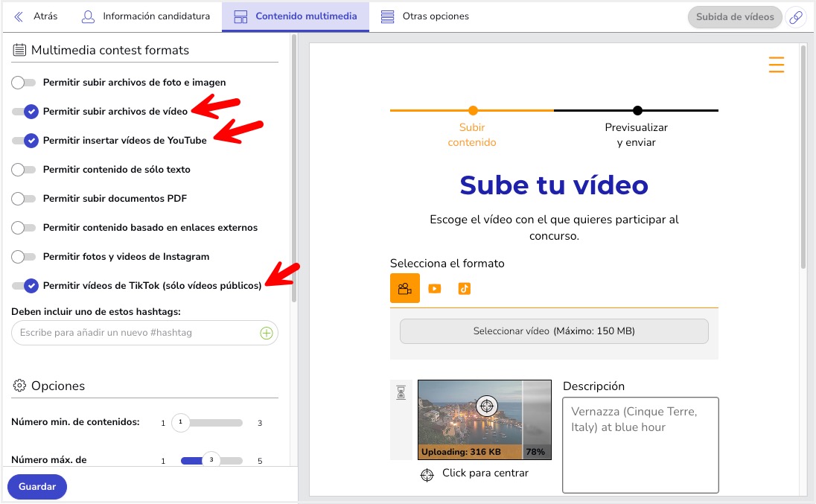Click the copy link icon button

796,17
